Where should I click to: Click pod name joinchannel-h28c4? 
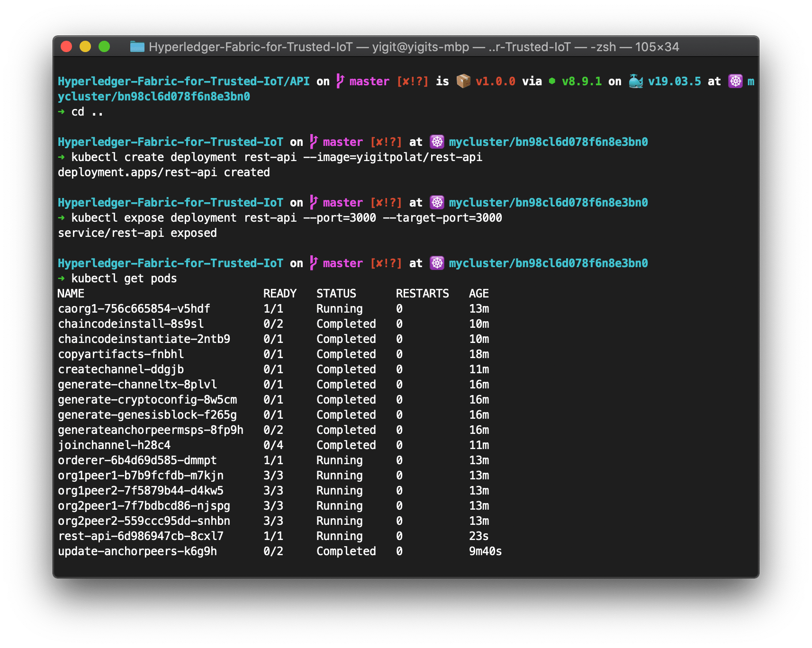point(114,445)
